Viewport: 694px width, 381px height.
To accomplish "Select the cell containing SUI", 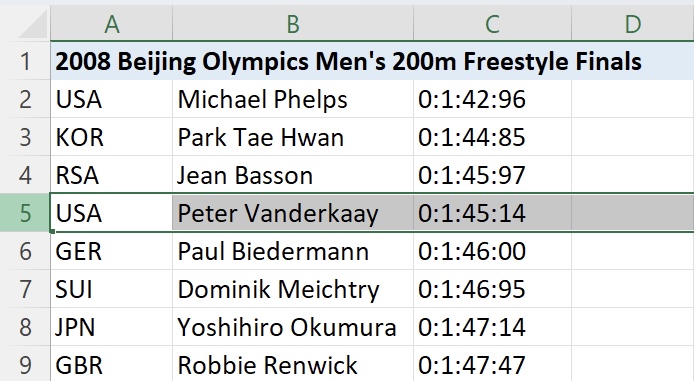I will click(112, 289).
